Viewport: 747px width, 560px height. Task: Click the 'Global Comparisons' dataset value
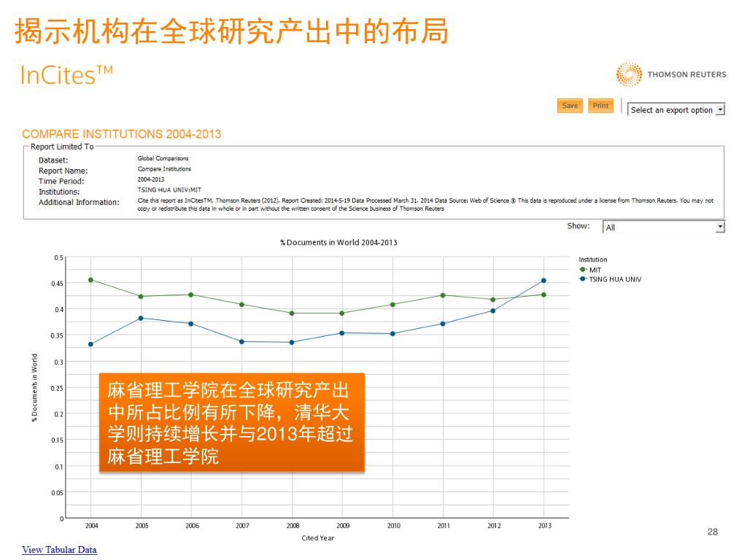tap(163, 158)
